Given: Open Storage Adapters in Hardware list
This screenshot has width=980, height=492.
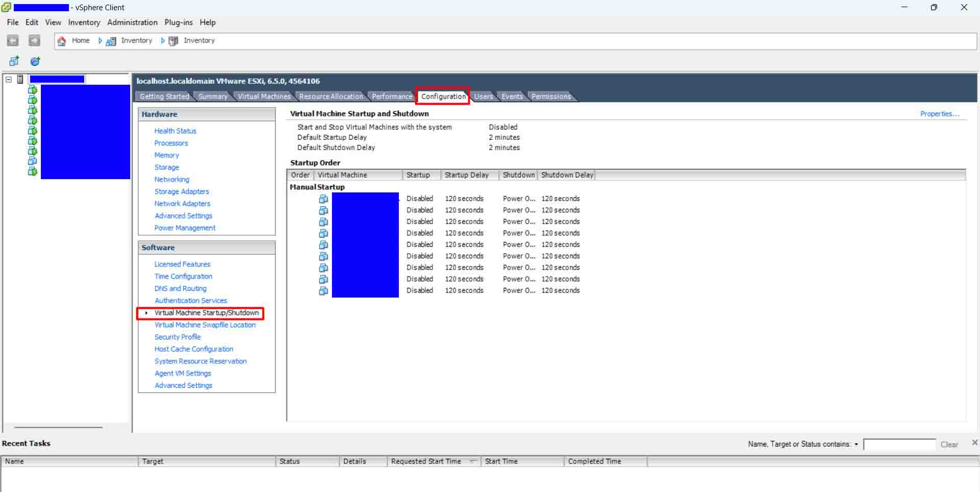Looking at the screenshot, I should (x=181, y=191).
